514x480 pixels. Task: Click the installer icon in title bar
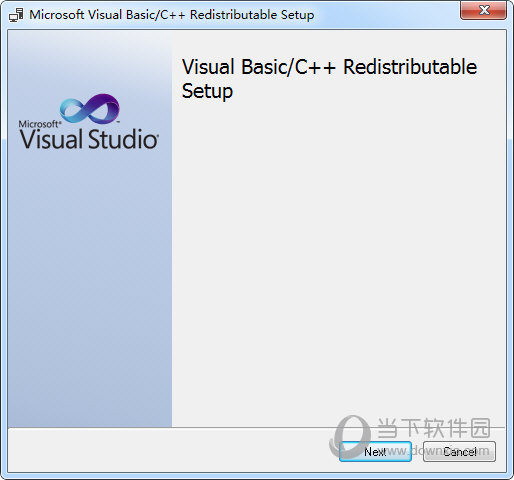pyautogui.click(x=16, y=15)
